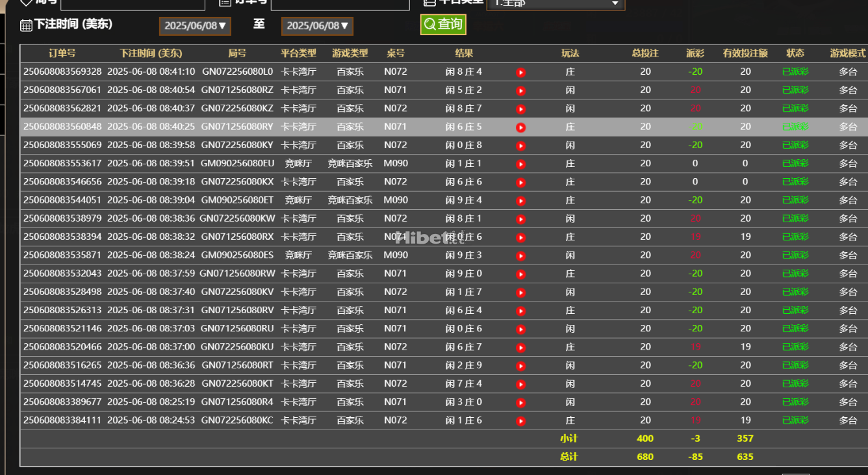Open the start date 2025/06/08 picker
868x475 pixels.
pyautogui.click(x=195, y=26)
